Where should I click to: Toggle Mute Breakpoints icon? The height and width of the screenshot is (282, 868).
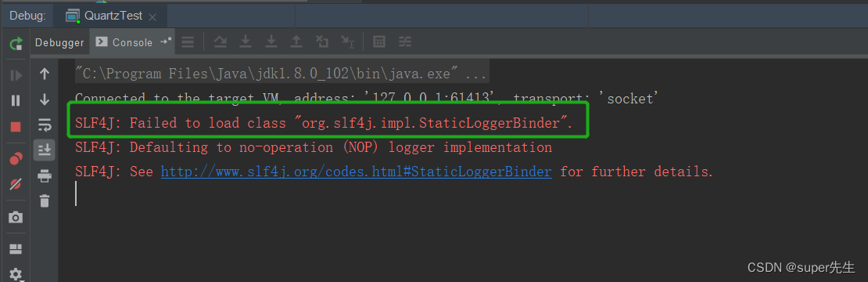click(x=16, y=184)
